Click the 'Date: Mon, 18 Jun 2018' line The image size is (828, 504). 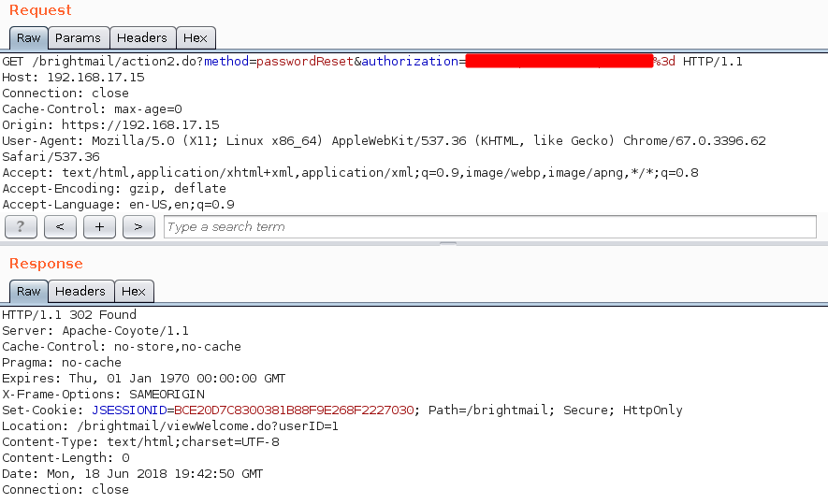click(133, 473)
